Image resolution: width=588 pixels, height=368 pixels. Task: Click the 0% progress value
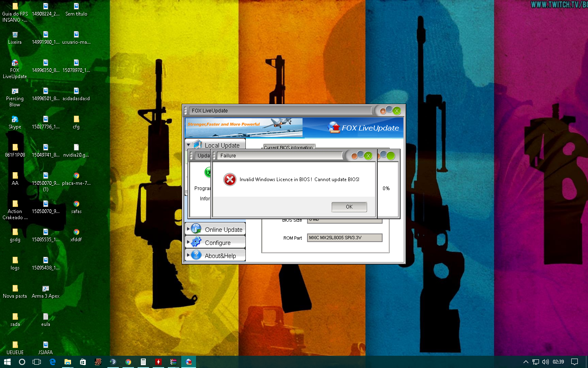pyautogui.click(x=386, y=188)
